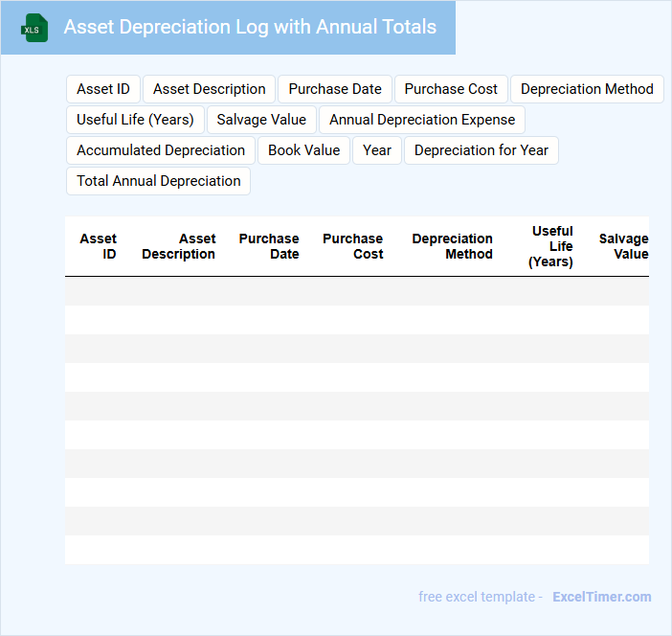Select the Depreciation for Year tag

pyautogui.click(x=482, y=150)
